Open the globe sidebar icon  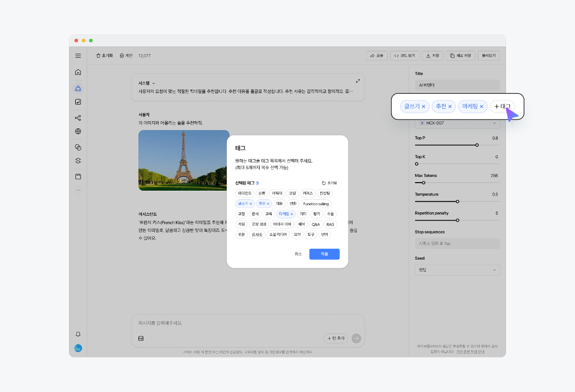[x=78, y=131]
